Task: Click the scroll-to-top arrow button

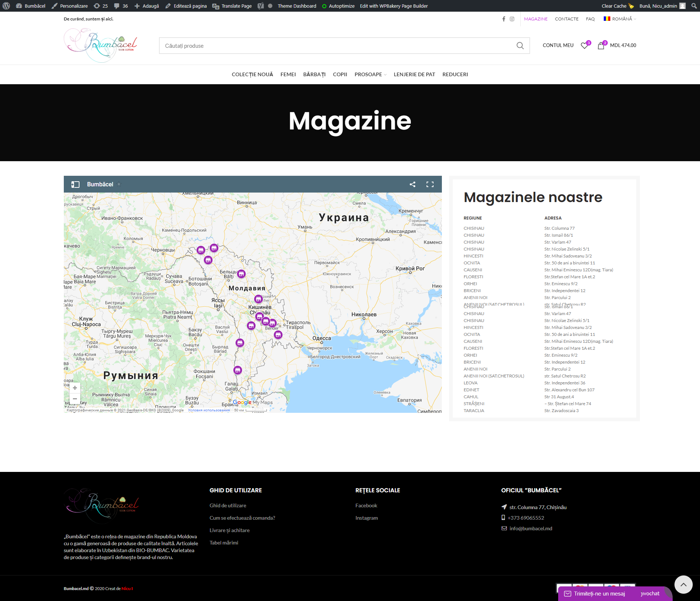Action: coord(683,585)
